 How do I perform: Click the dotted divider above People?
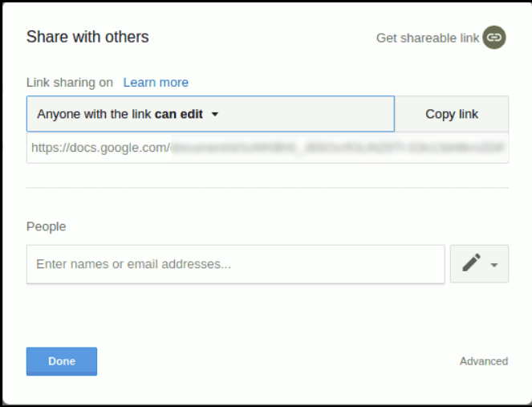pos(267,188)
